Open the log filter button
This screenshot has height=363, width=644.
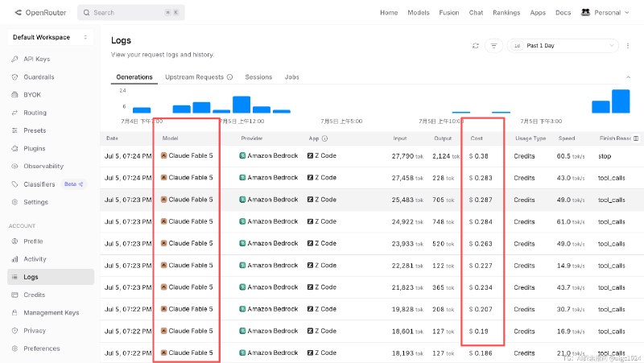click(x=493, y=46)
